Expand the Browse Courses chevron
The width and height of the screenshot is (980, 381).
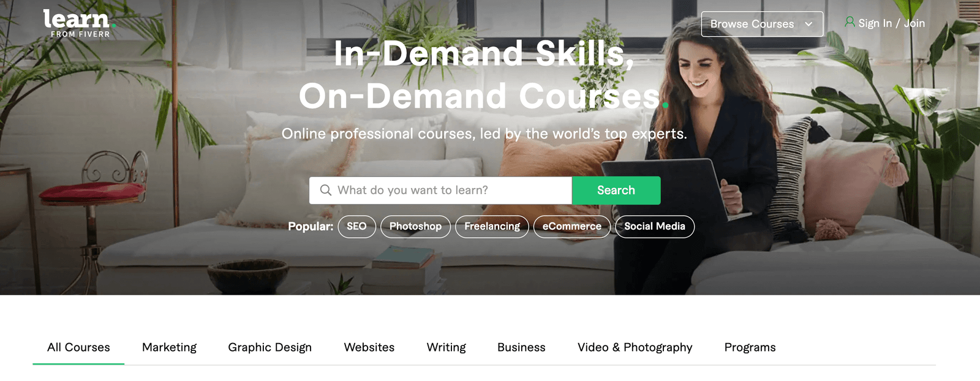809,24
